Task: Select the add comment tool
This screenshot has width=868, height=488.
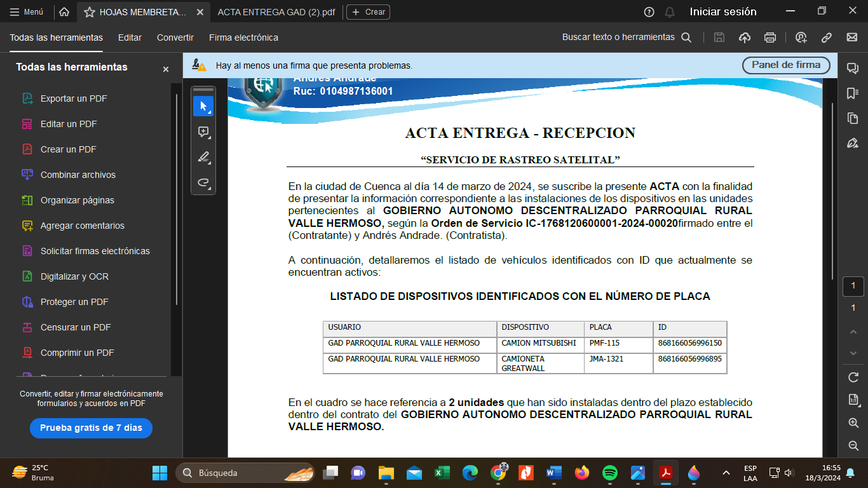Action: pyautogui.click(x=203, y=132)
